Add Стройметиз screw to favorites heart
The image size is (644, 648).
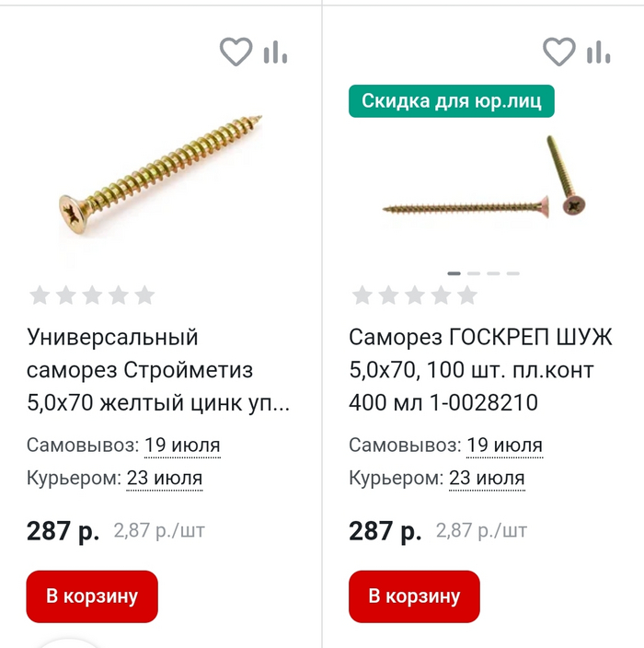pyautogui.click(x=236, y=52)
